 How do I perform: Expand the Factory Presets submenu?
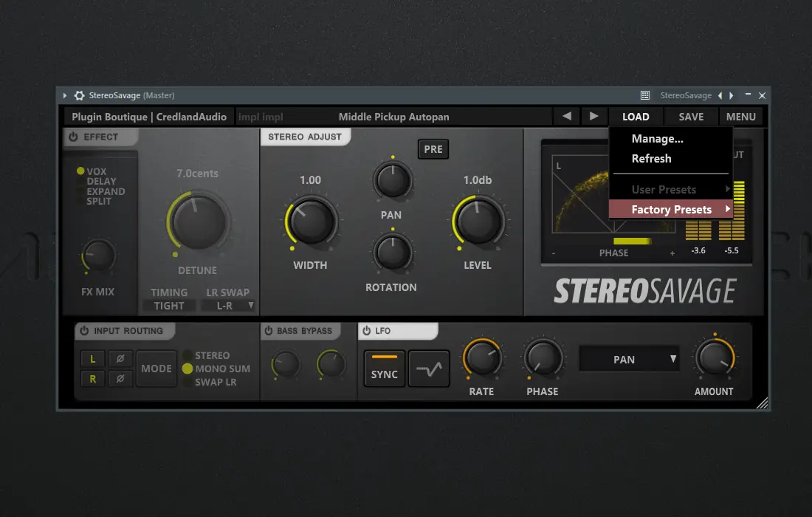[x=670, y=209]
